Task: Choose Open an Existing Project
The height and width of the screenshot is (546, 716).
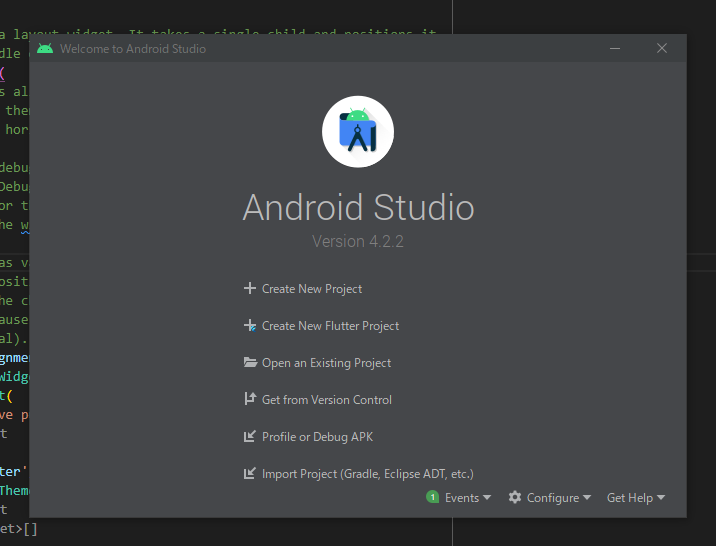Action: click(326, 363)
